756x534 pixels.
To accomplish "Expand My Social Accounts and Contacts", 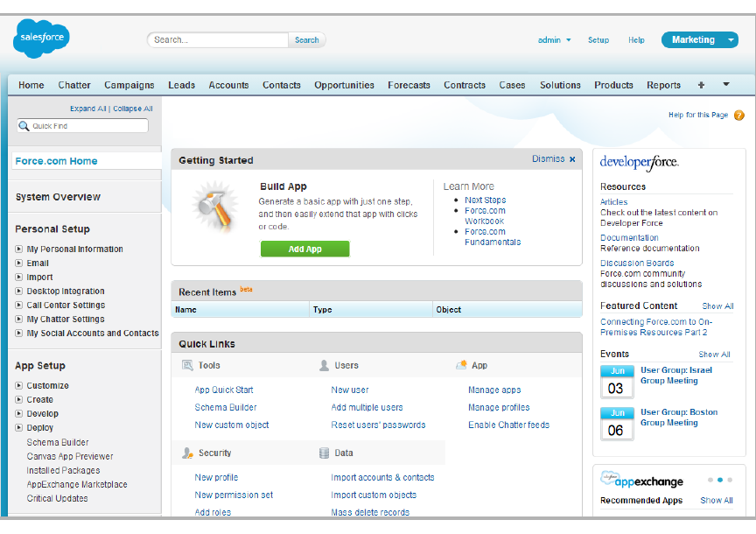I will point(18,333).
